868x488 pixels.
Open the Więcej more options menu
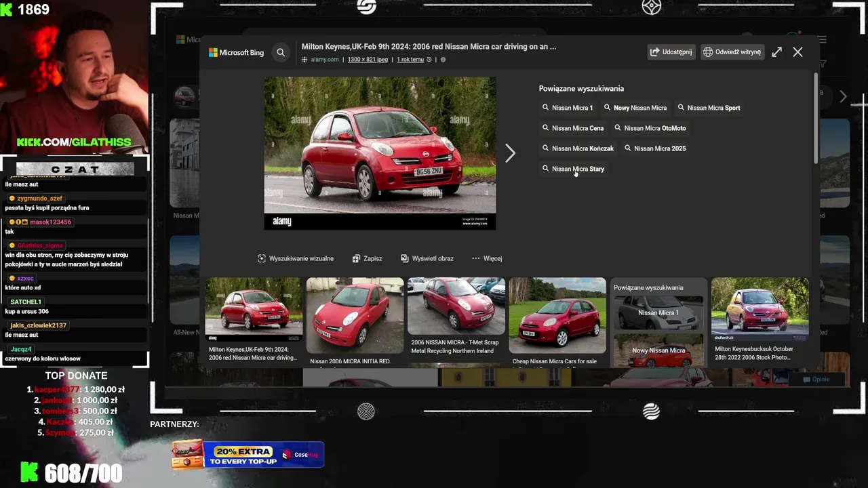487,258
